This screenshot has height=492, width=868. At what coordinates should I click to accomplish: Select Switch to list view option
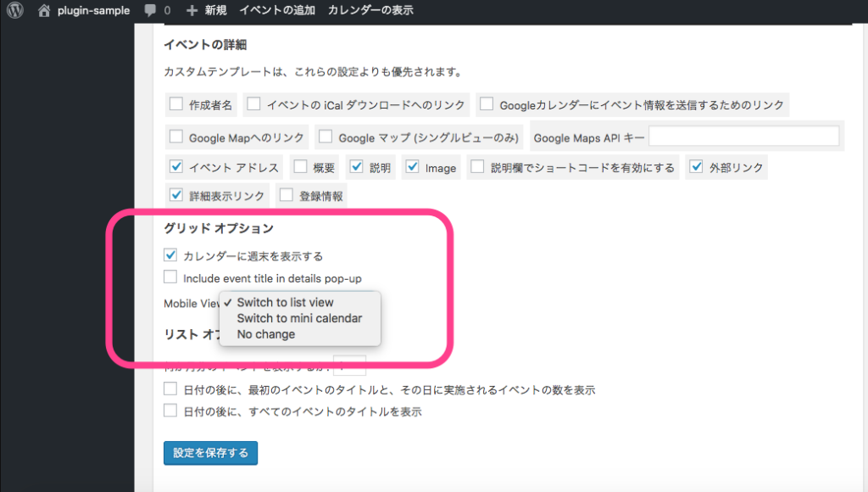coord(285,302)
